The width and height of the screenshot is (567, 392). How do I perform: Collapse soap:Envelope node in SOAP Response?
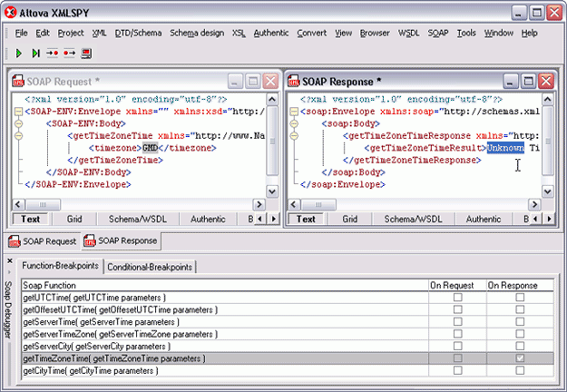pos(294,112)
